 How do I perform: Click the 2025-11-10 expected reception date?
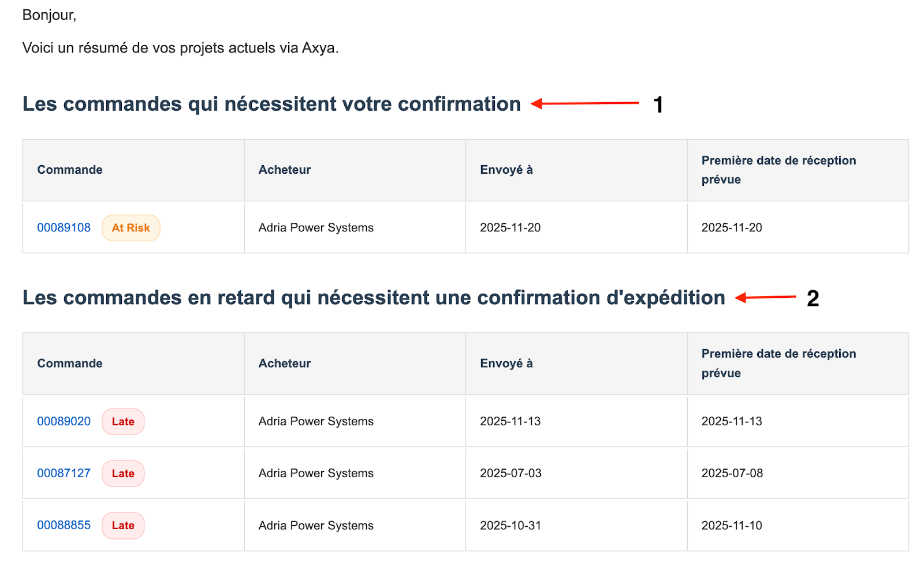click(732, 526)
